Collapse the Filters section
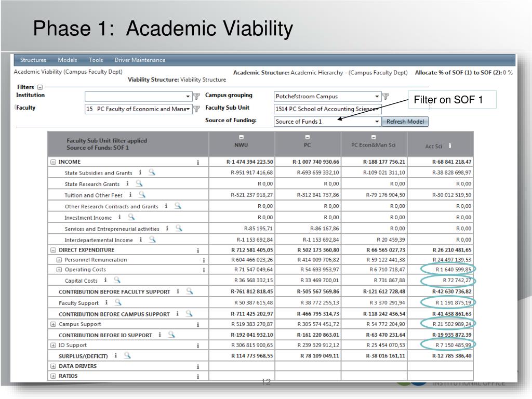The height and width of the screenshot is (399, 532). 39,87
